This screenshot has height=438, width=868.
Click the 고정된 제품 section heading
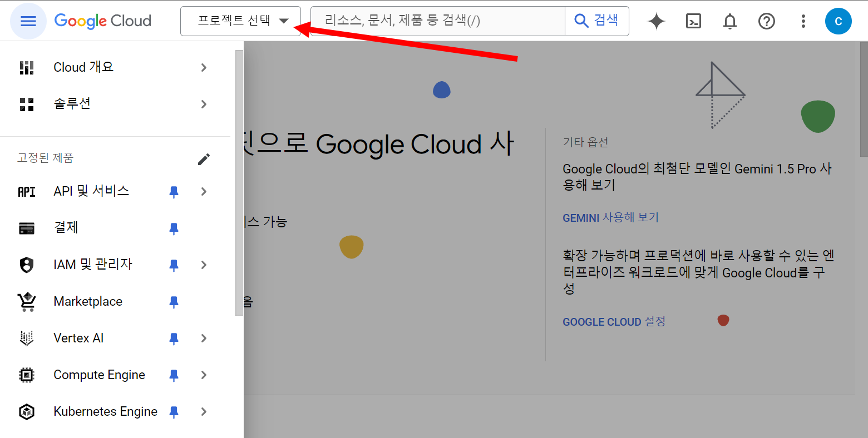coord(45,158)
